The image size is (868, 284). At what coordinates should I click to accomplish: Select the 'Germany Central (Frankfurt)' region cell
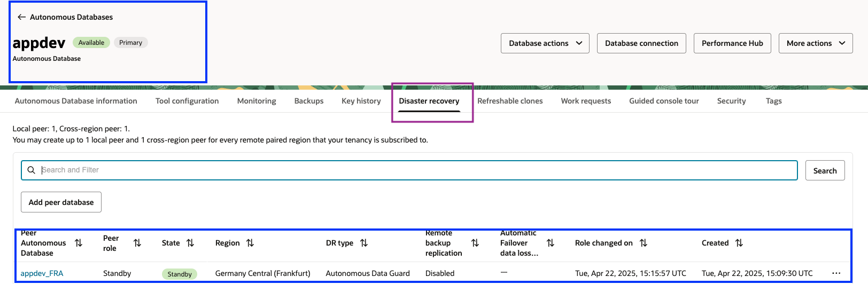tap(262, 273)
